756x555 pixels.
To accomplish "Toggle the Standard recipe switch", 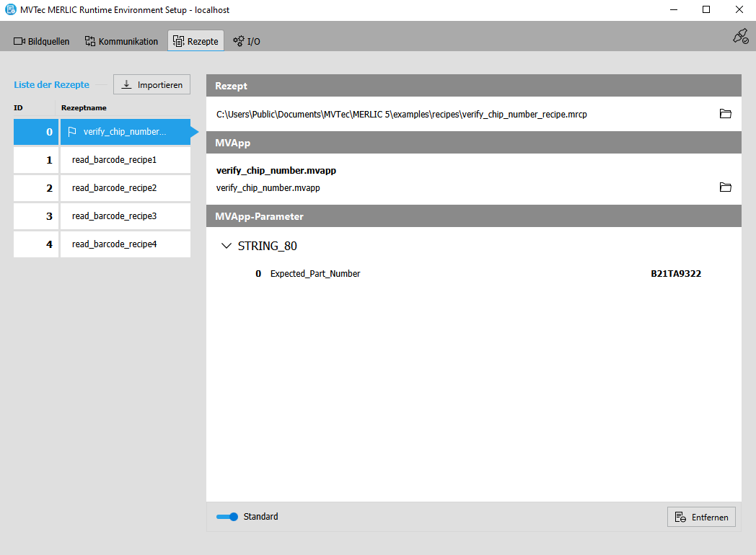I will click(x=227, y=517).
